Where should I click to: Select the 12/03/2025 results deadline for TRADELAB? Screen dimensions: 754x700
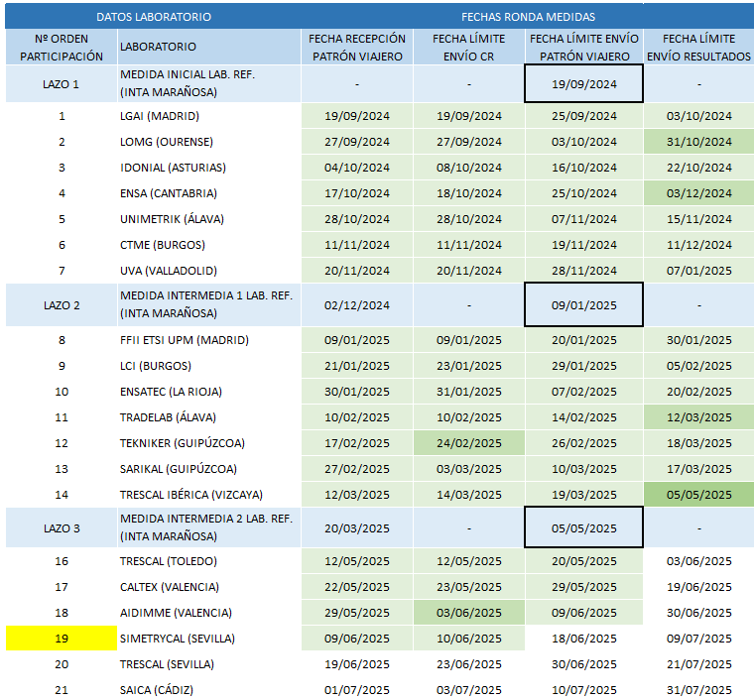point(698,417)
